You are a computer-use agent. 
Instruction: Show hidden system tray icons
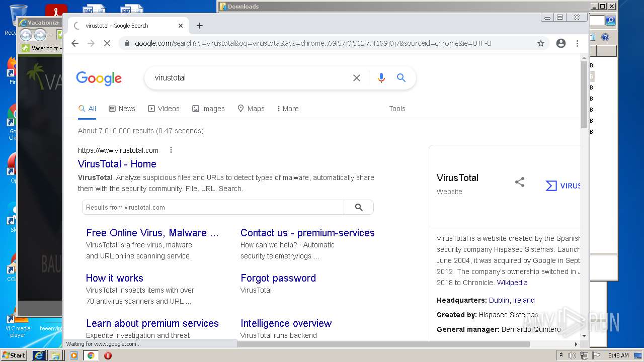point(561,355)
